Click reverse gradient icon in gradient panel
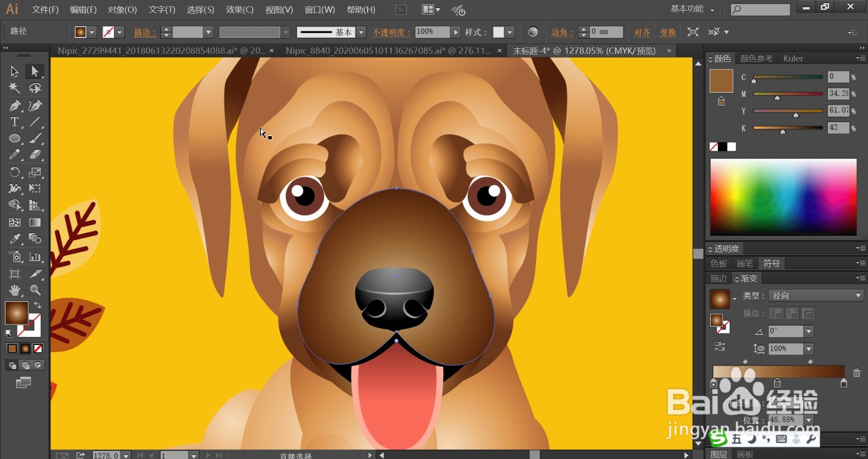 point(720,346)
